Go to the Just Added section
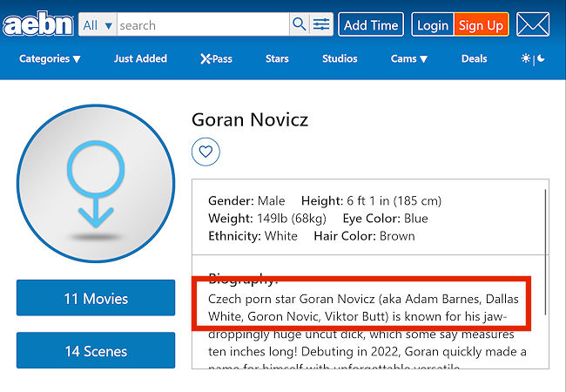This screenshot has height=392, width=566. pyautogui.click(x=140, y=59)
